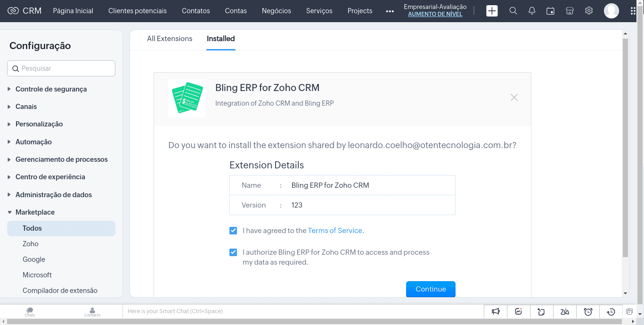Click the CRM logo icon

pyautogui.click(x=13, y=10)
